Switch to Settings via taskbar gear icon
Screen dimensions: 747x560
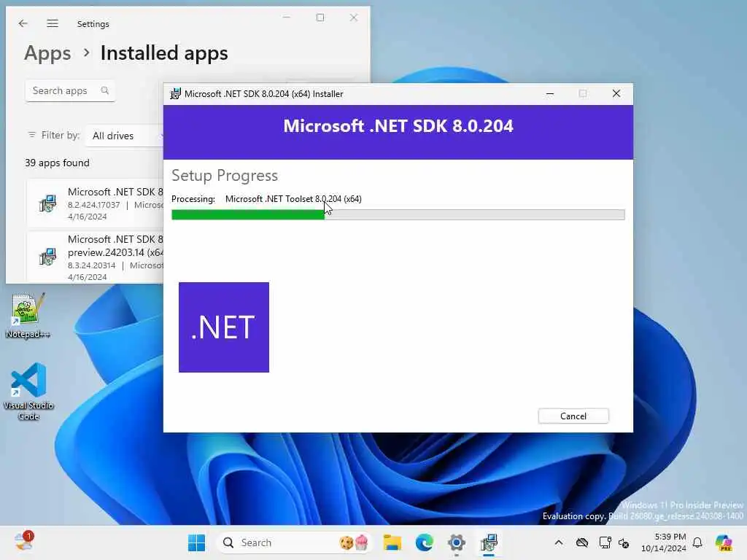tap(456, 542)
